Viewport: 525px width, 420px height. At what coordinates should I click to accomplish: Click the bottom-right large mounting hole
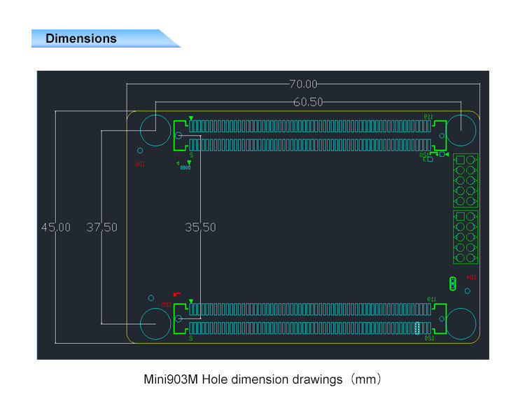[461, 324]
